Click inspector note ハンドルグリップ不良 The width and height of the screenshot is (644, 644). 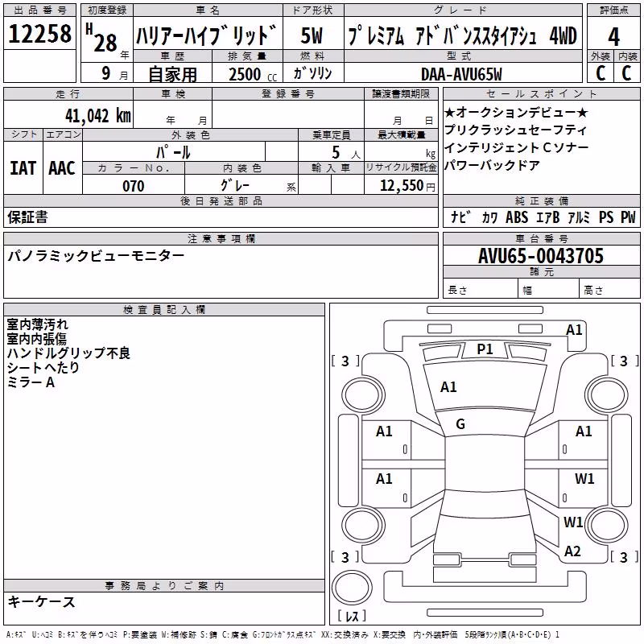coord(68,353)
